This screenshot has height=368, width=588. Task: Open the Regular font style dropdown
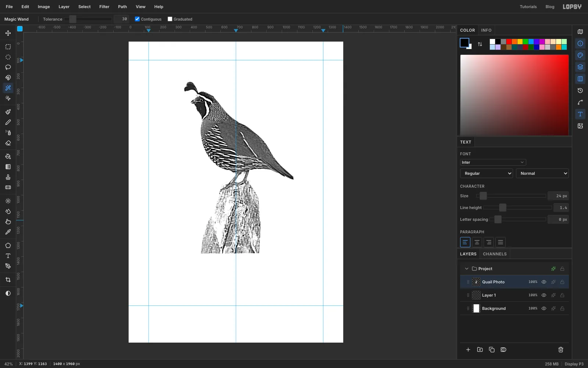487,173
